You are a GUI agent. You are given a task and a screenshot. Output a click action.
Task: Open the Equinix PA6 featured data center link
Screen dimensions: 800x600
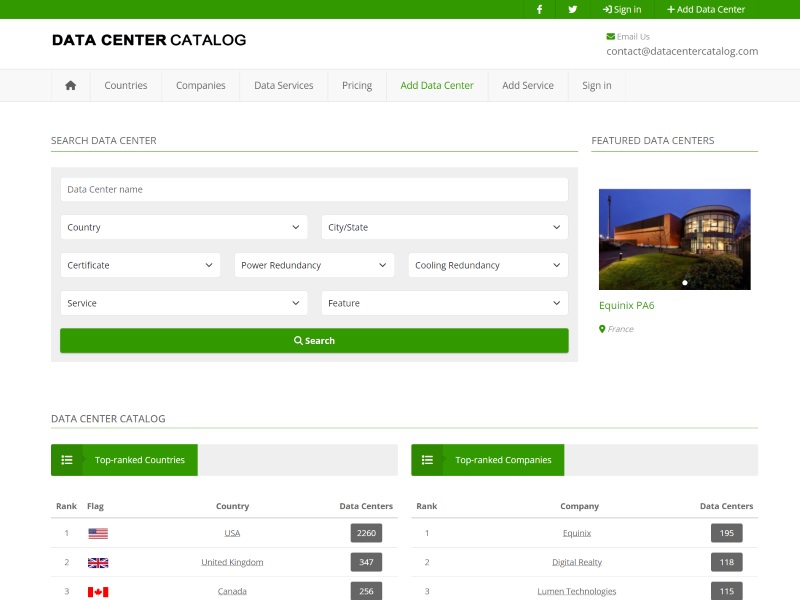(x=625, y=305)
